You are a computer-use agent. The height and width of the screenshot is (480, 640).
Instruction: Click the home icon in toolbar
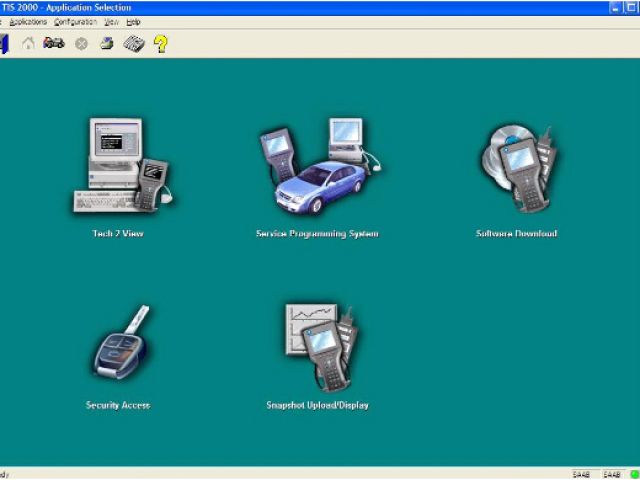coord(28,44)
